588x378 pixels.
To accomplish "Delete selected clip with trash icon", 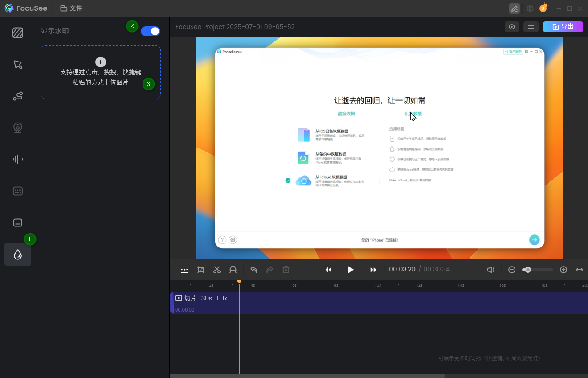I will pos(286,270).
